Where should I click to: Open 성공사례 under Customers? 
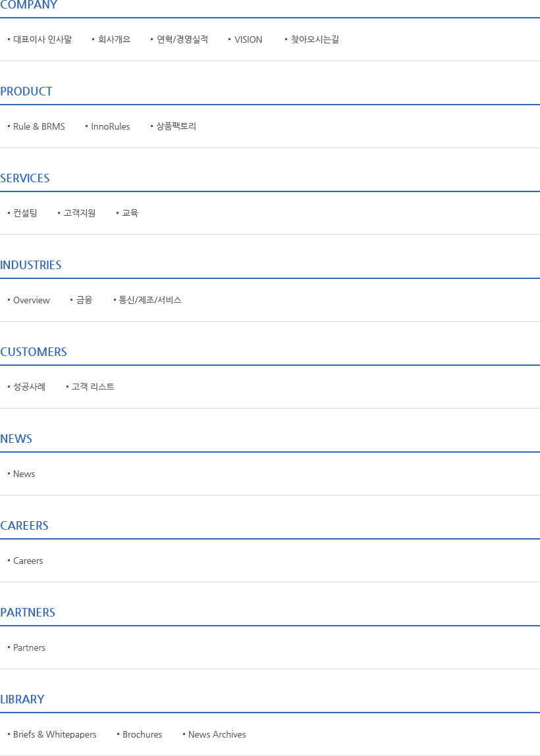pyautogui.click(x=29, y=387)
